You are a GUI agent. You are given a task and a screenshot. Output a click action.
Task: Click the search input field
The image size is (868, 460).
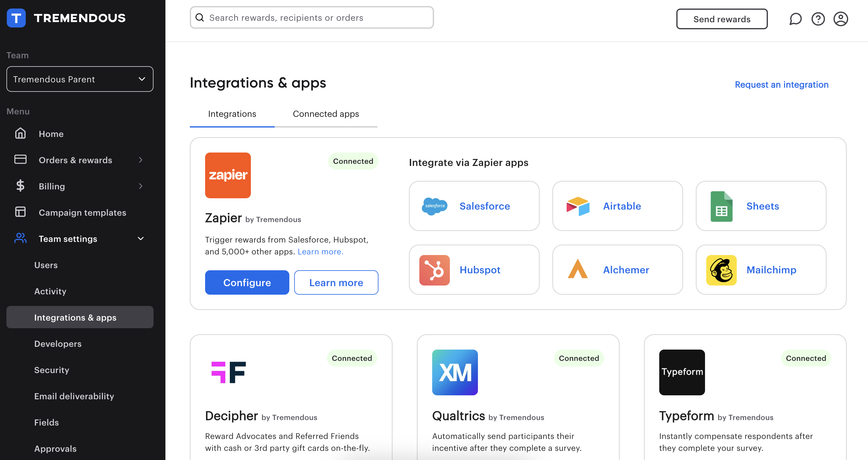click(x=312, y=18)
